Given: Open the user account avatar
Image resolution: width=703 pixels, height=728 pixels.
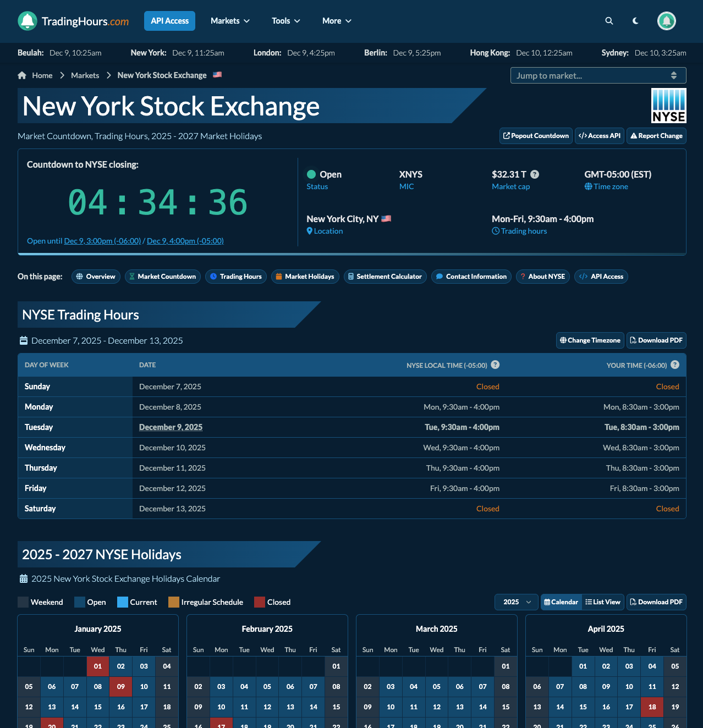Looking at the screenshot, I should (667, 21).
